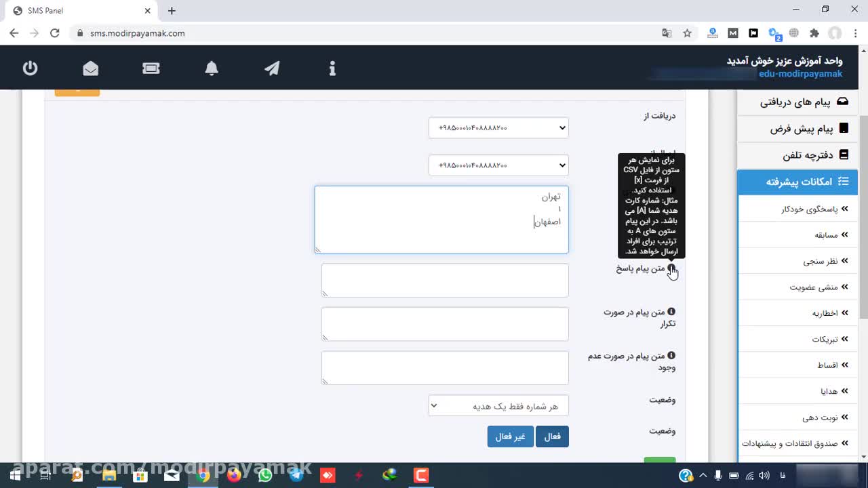Click the volume icon in system tray
This screenshot has width=868, height=488.
pos(764,475)
